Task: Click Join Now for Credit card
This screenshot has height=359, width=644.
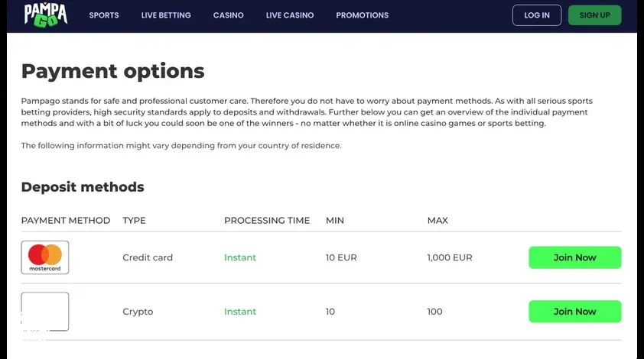Action: click(575, 257)
